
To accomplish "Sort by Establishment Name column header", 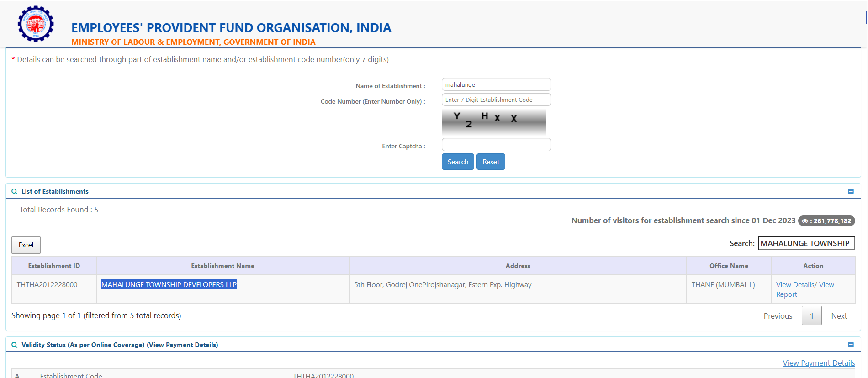I will 222,266.
